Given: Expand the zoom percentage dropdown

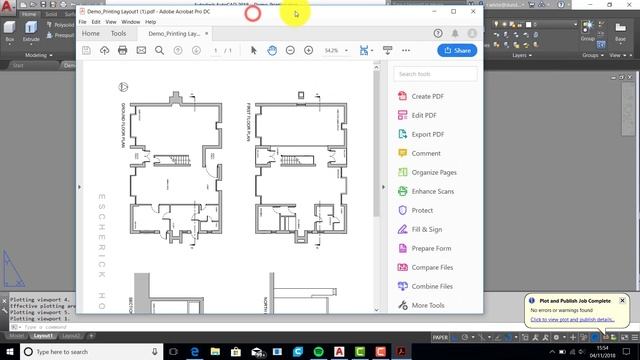Looking at the screenshot, I should (347, 51).
